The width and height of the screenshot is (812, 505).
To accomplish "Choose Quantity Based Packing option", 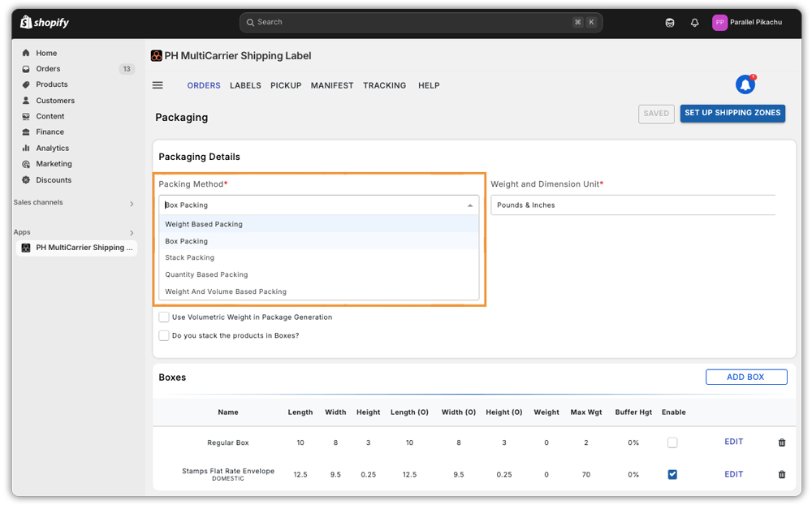I will pyautogui.click(x=319, y=274).
